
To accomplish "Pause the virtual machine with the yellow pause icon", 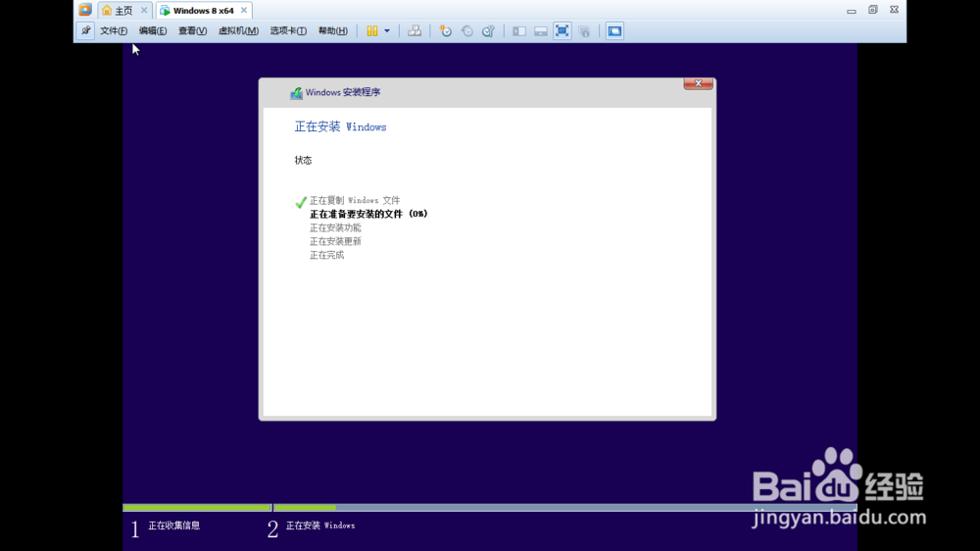I will (x=371, y=30).
